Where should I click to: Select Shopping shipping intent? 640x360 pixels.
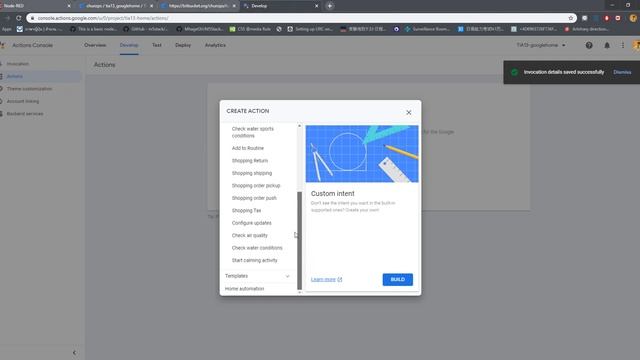click(252, 173)
